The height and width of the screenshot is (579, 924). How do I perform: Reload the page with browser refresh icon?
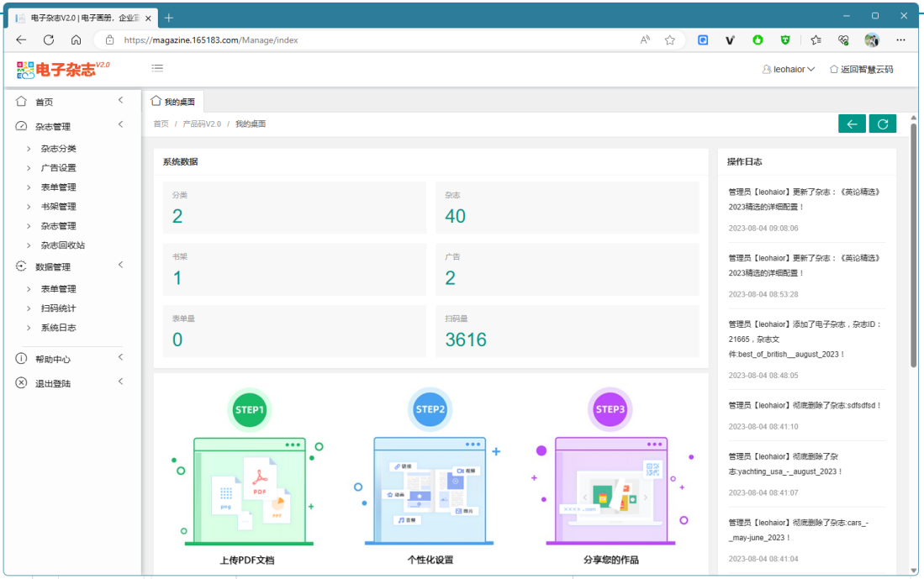(49, 39)
